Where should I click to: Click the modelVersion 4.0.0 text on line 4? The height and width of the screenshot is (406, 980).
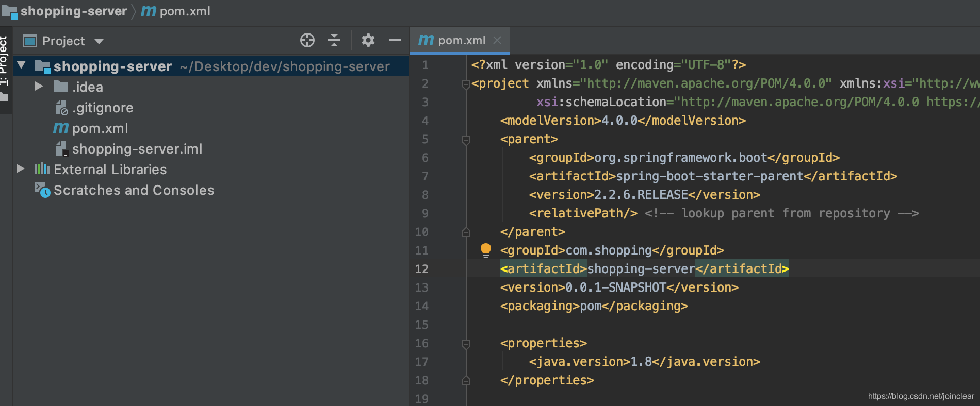click(619, 121)
